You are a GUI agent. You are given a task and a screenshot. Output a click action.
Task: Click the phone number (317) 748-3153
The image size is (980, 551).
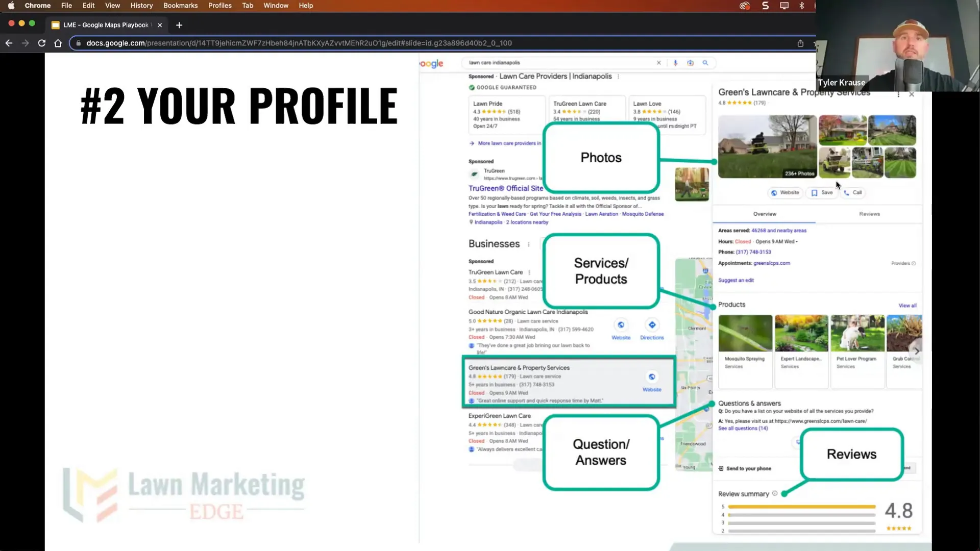(753, 252)
